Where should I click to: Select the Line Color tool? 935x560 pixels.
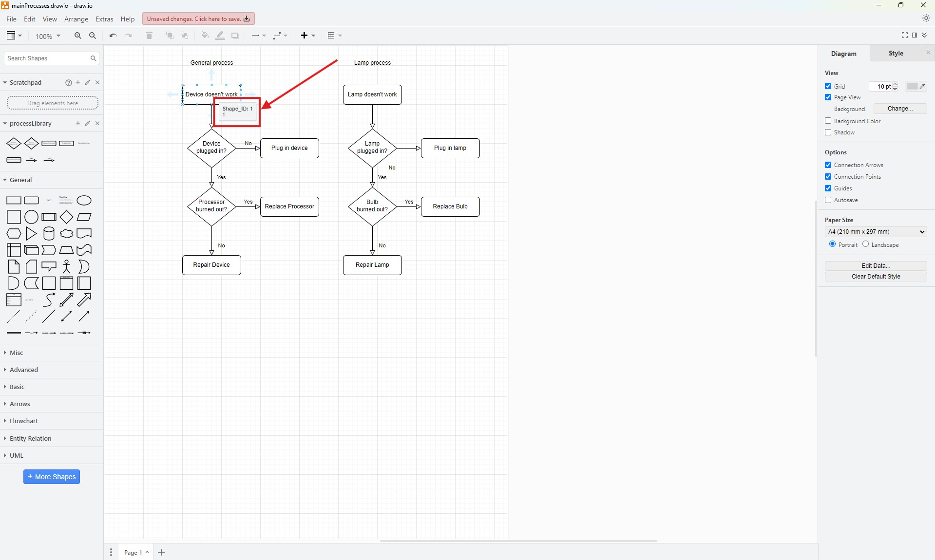click(x=220, y=35)
